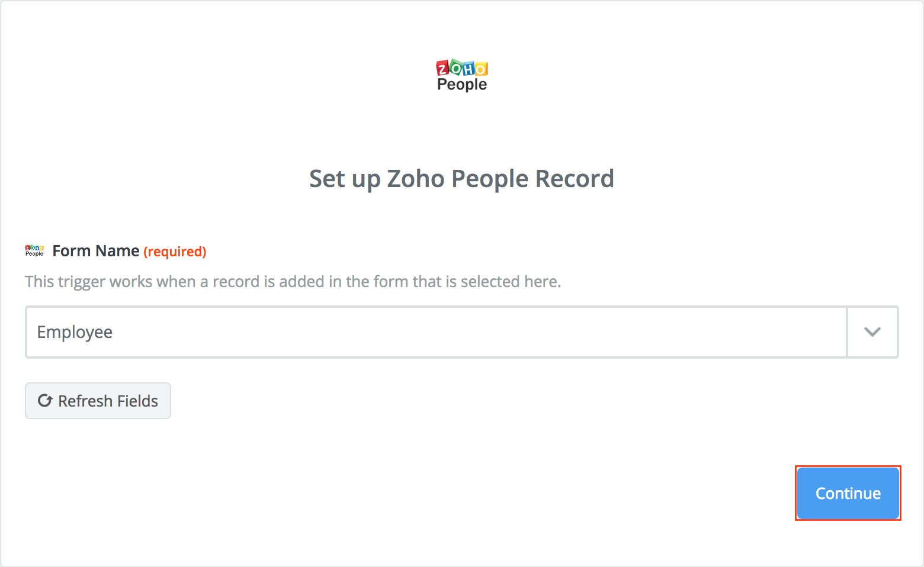Click the Continue button

(848, 493)
